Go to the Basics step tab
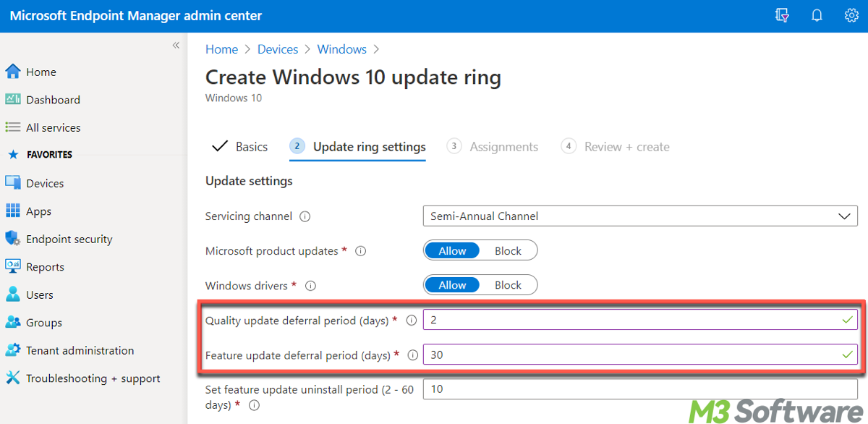The height and width of the screenshot is (424, 868). tap(239, 147)
